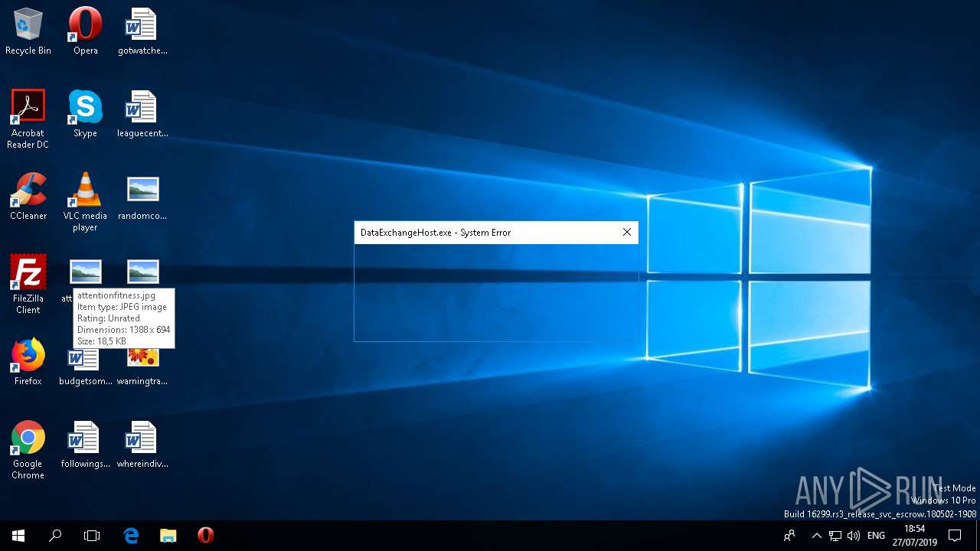Select the gotwatche... Word document
The width and height of the screenshot is (980, 551).
pyautogui.click(x=142, y=31)
